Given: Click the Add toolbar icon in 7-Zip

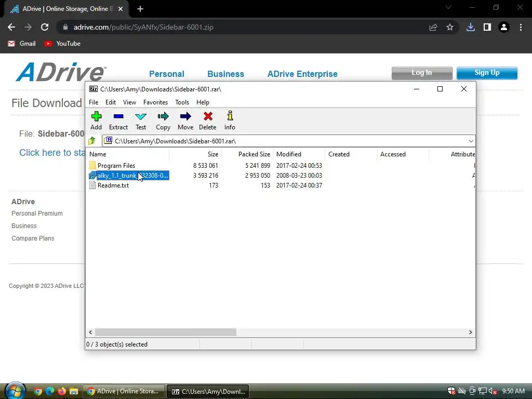Looking at the screenshot, I should 96,116.
